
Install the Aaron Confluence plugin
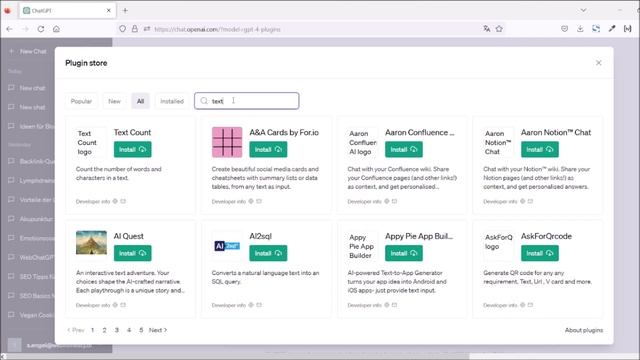point(404,149)
